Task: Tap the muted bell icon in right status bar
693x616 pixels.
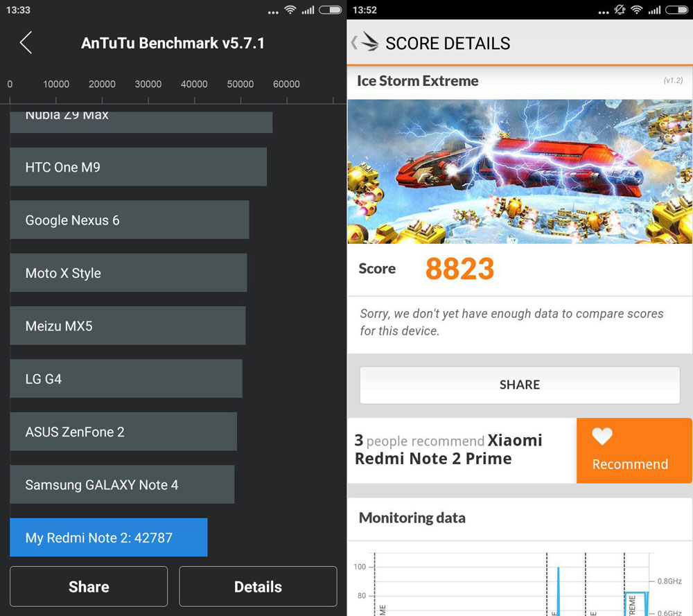Action: pos(620,10)
